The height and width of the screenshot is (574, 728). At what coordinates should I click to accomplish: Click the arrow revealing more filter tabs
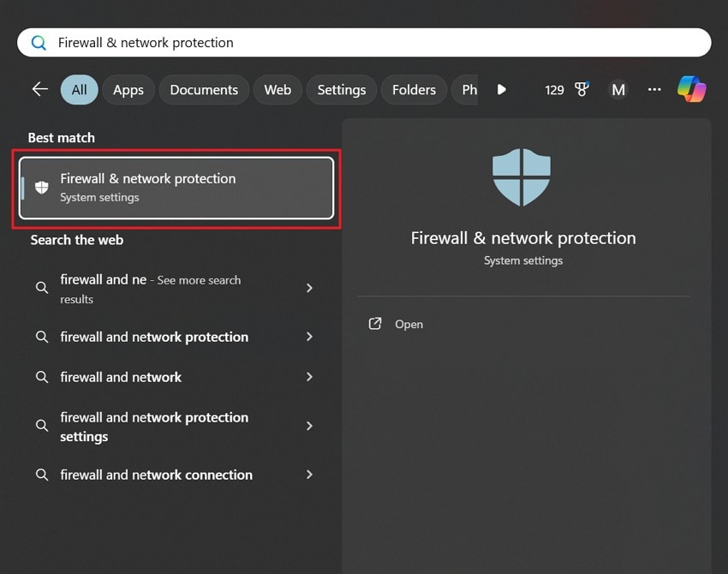tap(501, 89)
